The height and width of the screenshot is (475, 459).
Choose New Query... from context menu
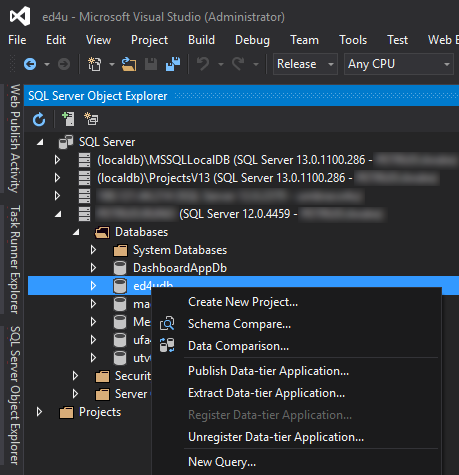(x=297, y=462)
